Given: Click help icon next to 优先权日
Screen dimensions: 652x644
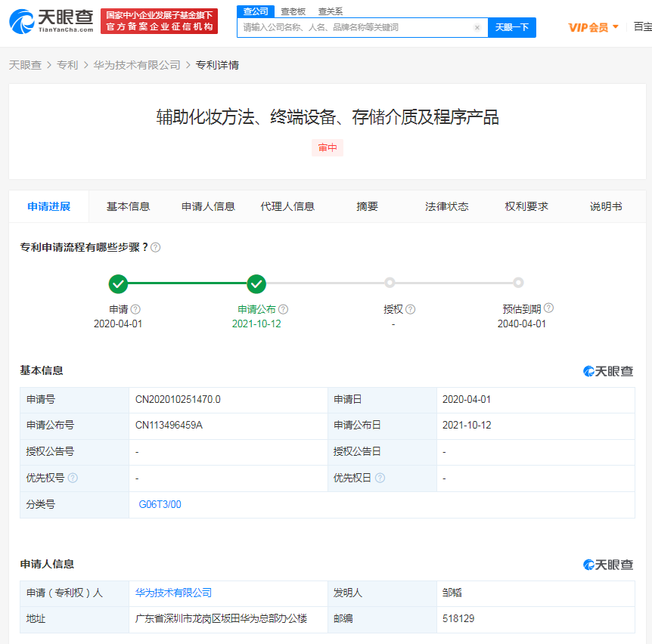Looking at the screenshot, I should pos(380,478).
